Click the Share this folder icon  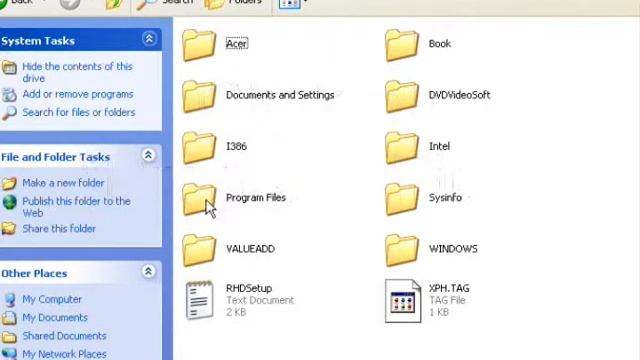coord(9,229)
